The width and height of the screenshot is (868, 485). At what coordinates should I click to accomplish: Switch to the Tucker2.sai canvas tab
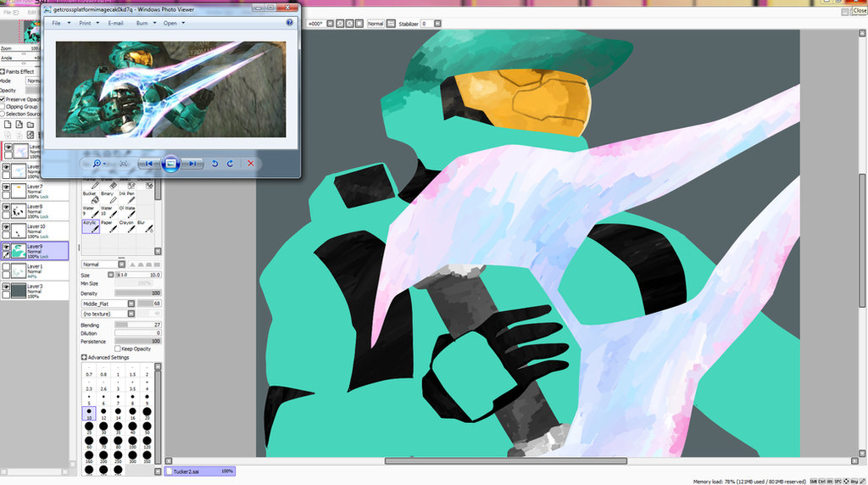[200, 471]
